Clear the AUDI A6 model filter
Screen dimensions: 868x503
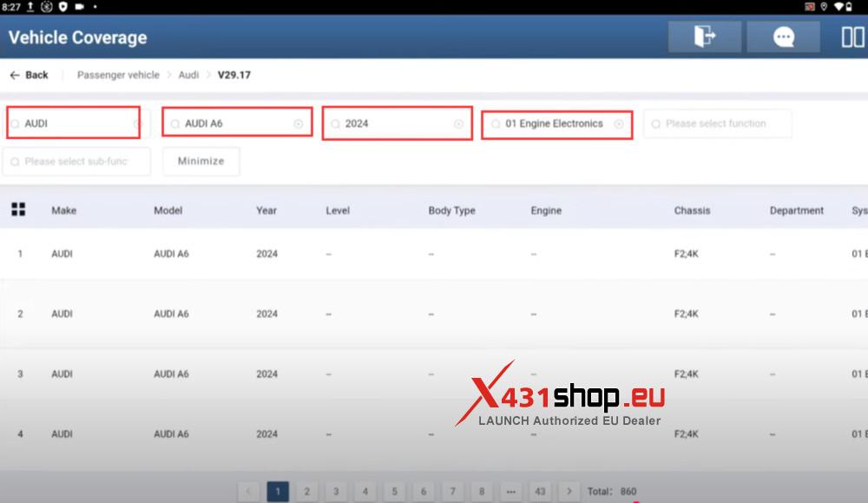point(300,123)
